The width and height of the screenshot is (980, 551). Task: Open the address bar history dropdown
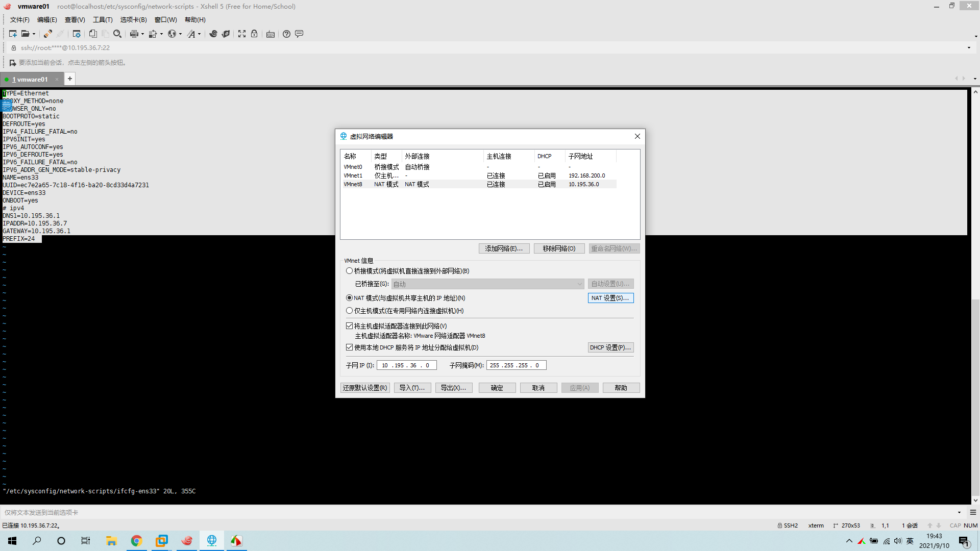[969, 48]
